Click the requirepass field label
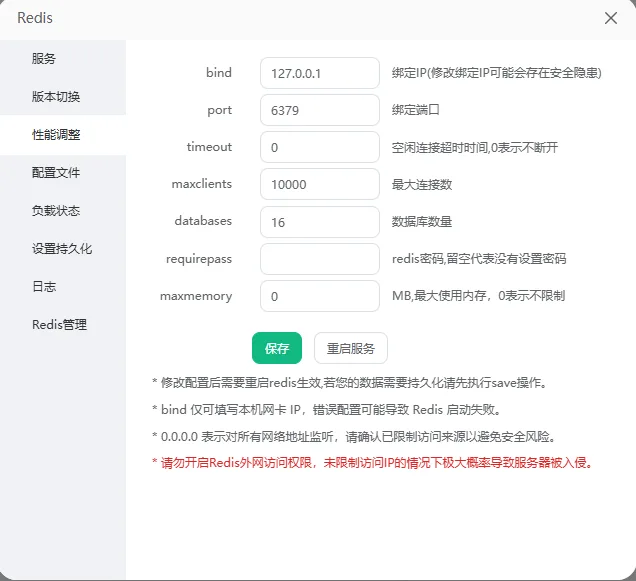The width and height of the screenshot is (636, 581). (199, 259)
